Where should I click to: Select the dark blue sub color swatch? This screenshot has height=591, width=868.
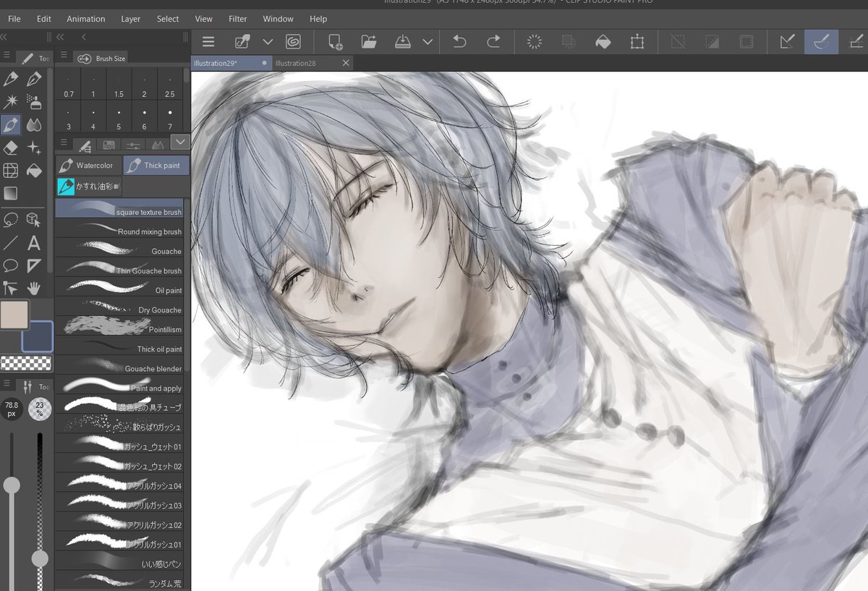(x=38, y=336)
